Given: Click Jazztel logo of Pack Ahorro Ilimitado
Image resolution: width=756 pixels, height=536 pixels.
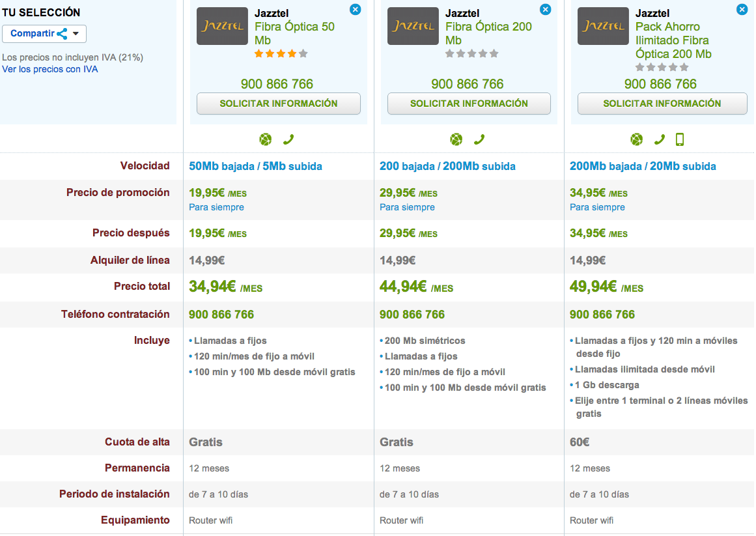Looking at the screenshot, I should coord(603,26).
